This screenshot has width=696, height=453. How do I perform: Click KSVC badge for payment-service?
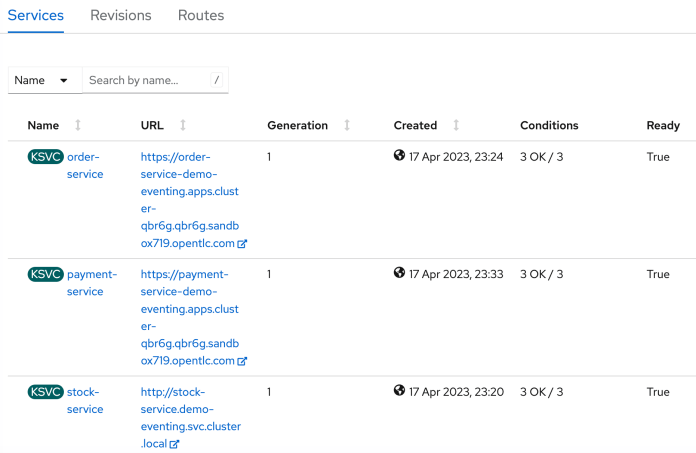click(x=46, y=274)
